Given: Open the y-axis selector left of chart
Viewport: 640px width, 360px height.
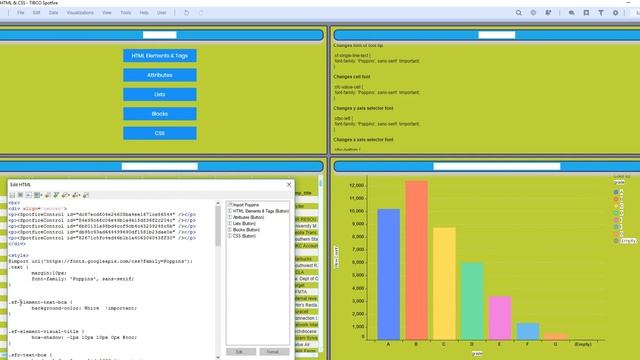Looking at the screenshot, I should click(337, 257).
